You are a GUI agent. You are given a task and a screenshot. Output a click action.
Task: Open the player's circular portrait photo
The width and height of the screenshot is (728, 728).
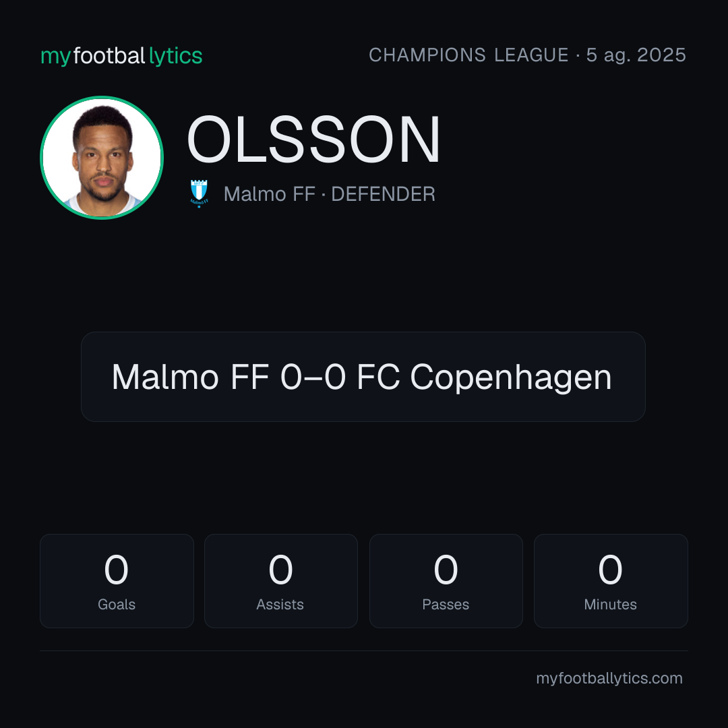[102, 157]
